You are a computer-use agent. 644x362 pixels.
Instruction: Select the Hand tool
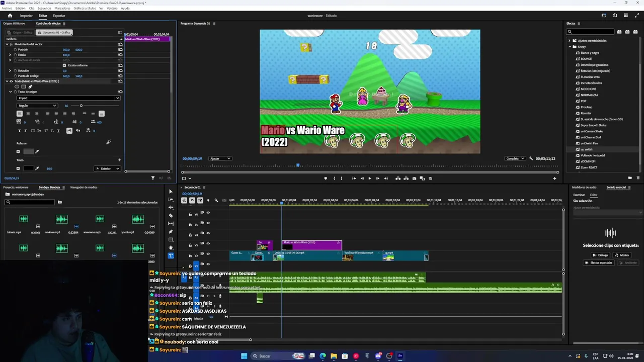point(171,248)
